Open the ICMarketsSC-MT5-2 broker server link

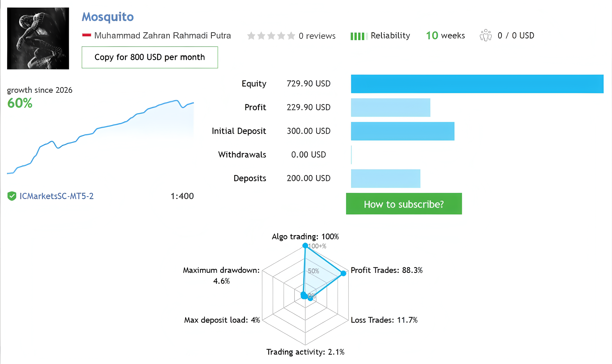tap(56, 196)
